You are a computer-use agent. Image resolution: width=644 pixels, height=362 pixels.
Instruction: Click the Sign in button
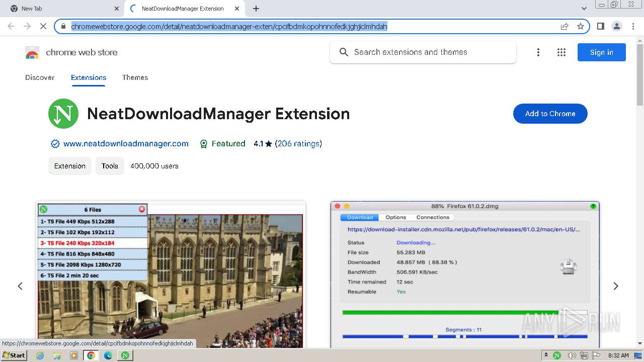coord(602,52)
